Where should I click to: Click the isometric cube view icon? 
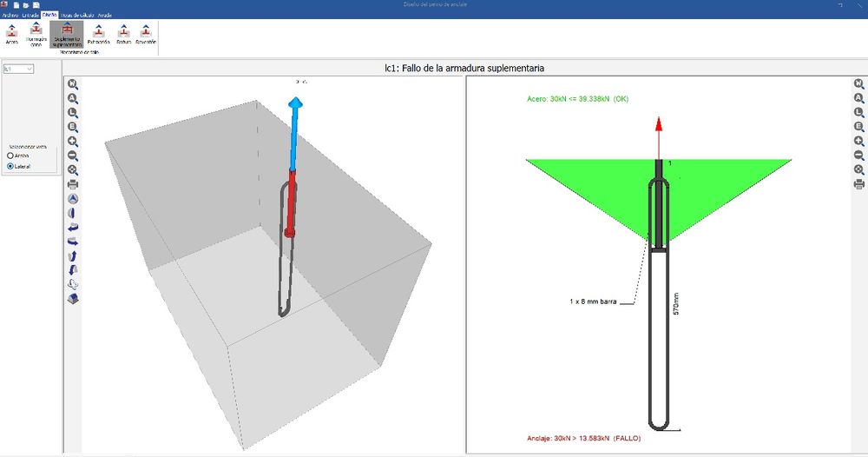coord(73,299)
